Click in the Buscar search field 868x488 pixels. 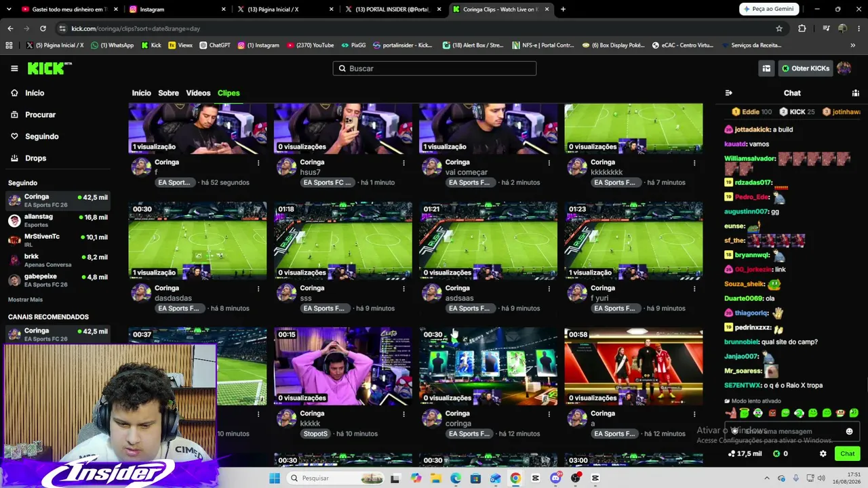[435, 68]
